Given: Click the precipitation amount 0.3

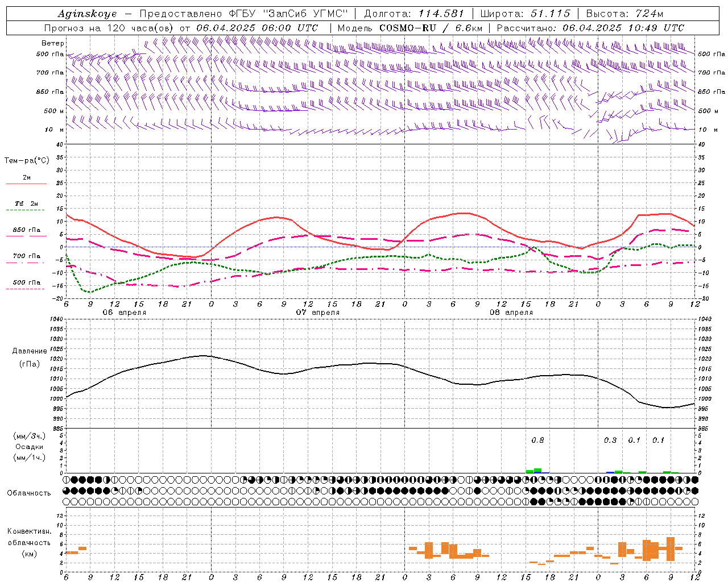Looking at the screenshot, I should tap(610, 440).
